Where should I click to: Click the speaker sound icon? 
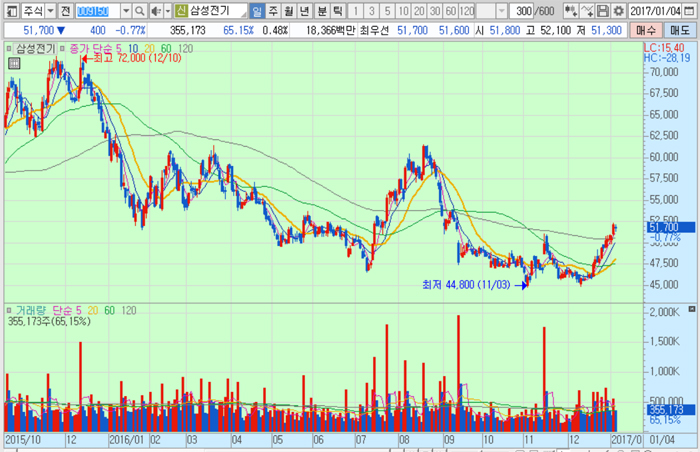coord(154,11)
